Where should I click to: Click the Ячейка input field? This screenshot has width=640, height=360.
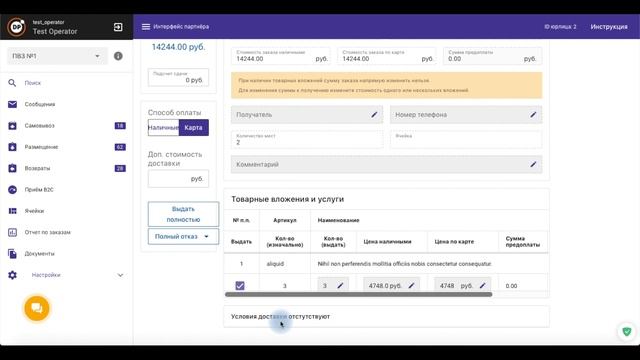[466, 139]
